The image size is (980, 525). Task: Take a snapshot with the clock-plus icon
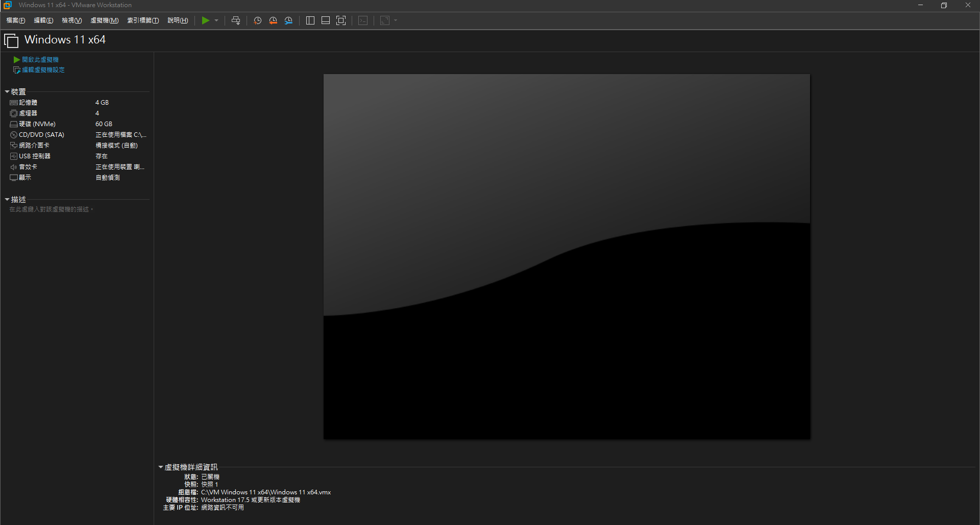point(258,20)
